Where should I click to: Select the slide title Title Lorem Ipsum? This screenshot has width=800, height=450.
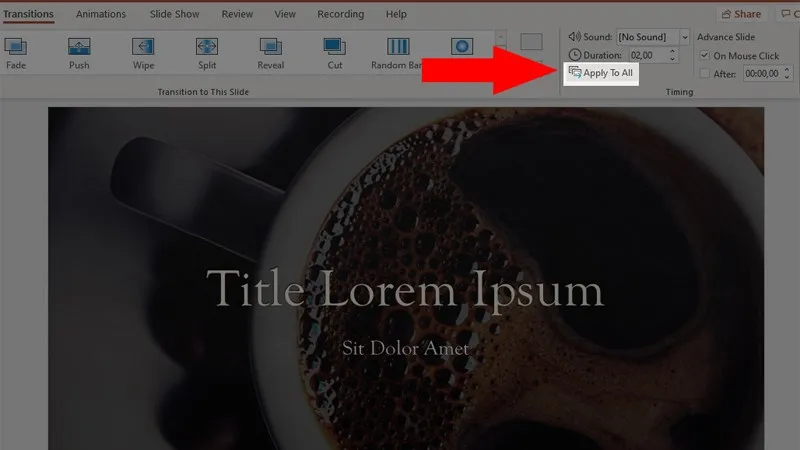click(x=405, y=291)
